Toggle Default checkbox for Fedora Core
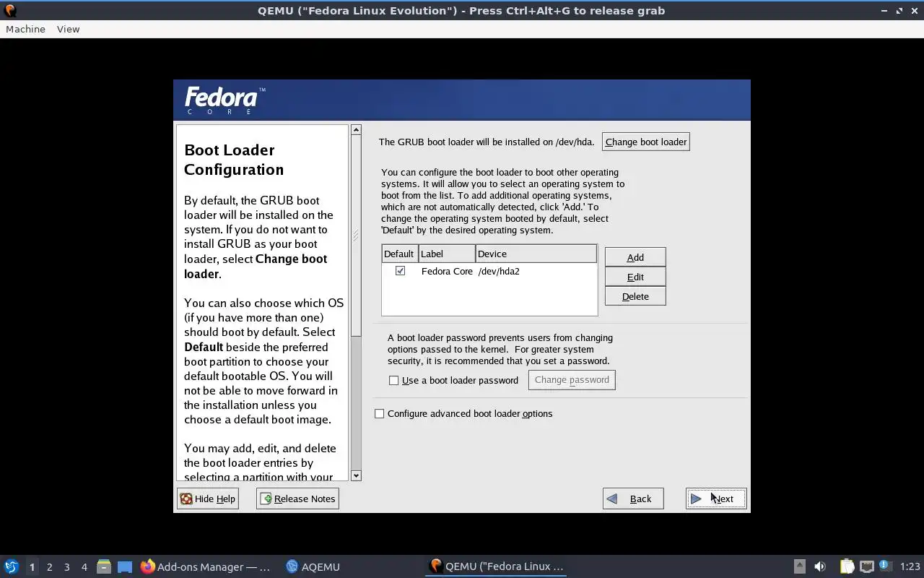Screen dimensions: 924x578 tap(400, 271)
